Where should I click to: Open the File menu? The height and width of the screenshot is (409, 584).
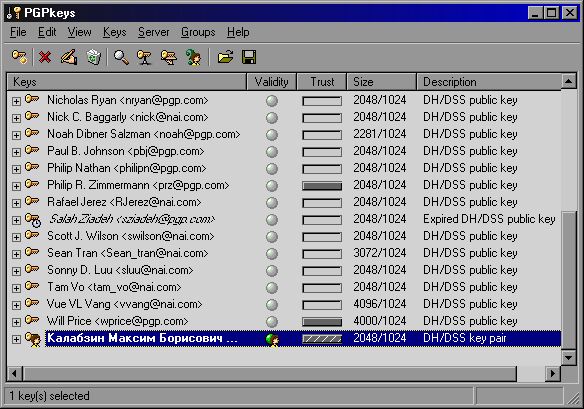coord(18,32)
